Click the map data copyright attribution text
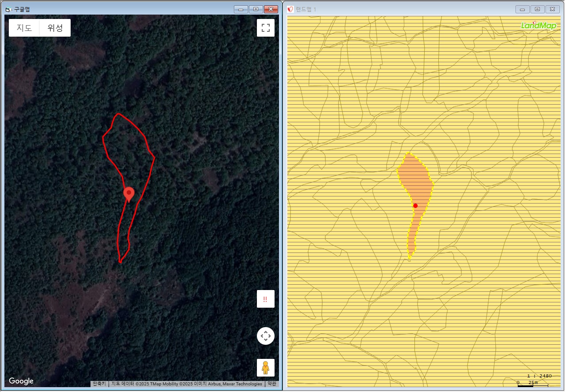Screen dimensions: 565x392 (186, 384)
